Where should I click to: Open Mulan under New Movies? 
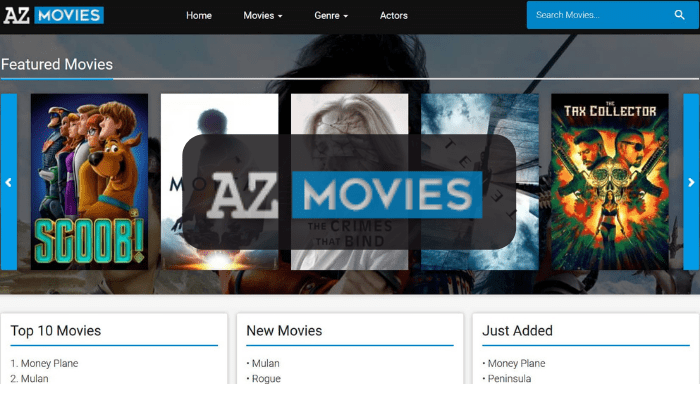(266, 363)
